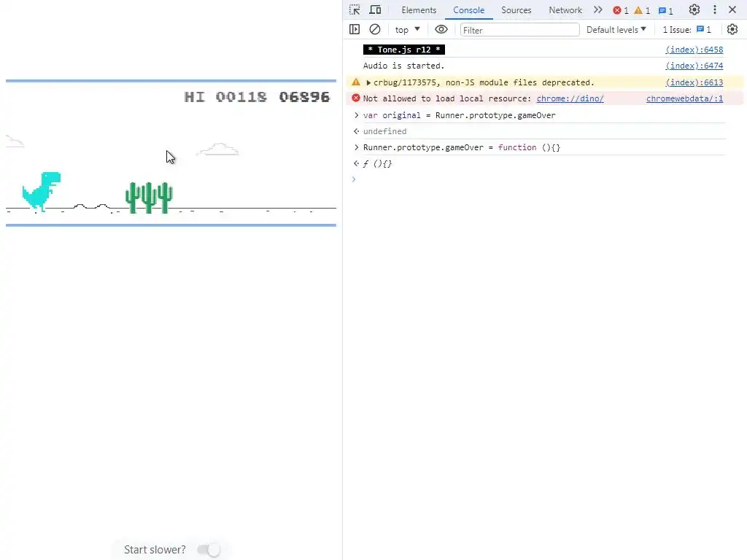This screenshot has height=560, width=747.
Task: Click the warning triangle icon in console
Action: tap(356, 82)
